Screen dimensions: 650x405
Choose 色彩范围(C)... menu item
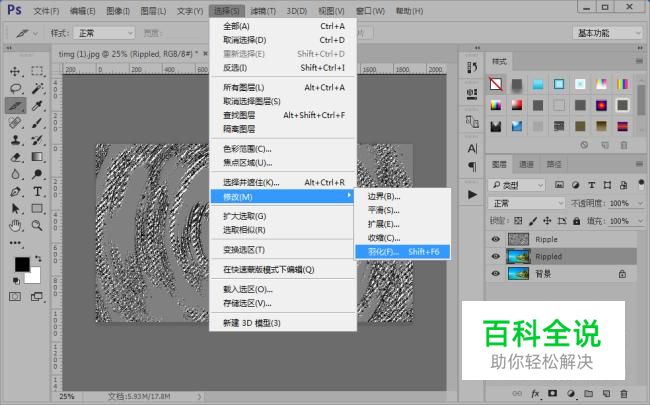click(x=283, y=149)
